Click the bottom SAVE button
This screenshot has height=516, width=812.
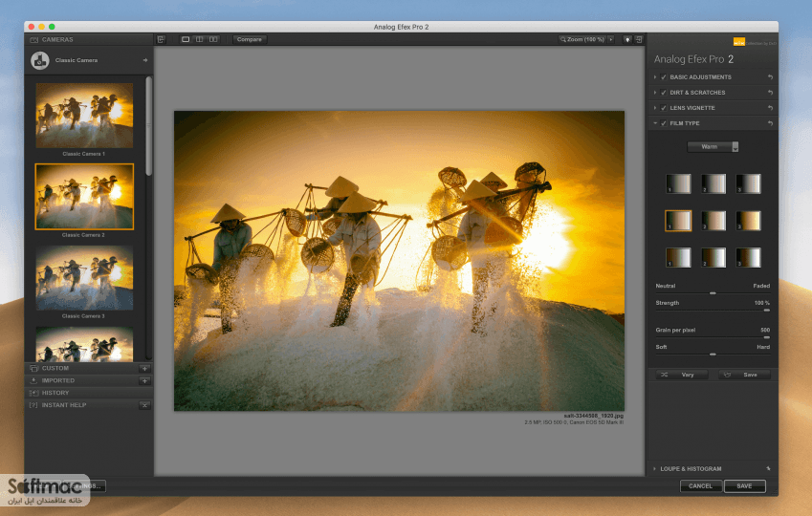point(744,486)
